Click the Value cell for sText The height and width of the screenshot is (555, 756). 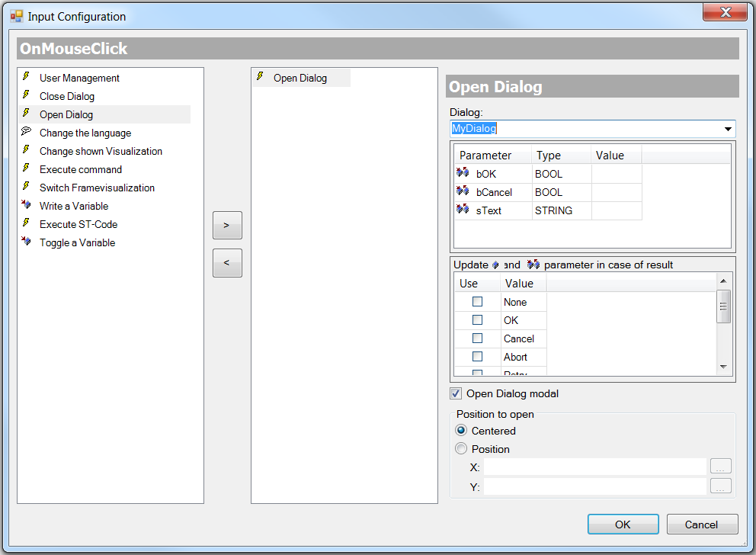pyautogui.click(x=617, y=210)
